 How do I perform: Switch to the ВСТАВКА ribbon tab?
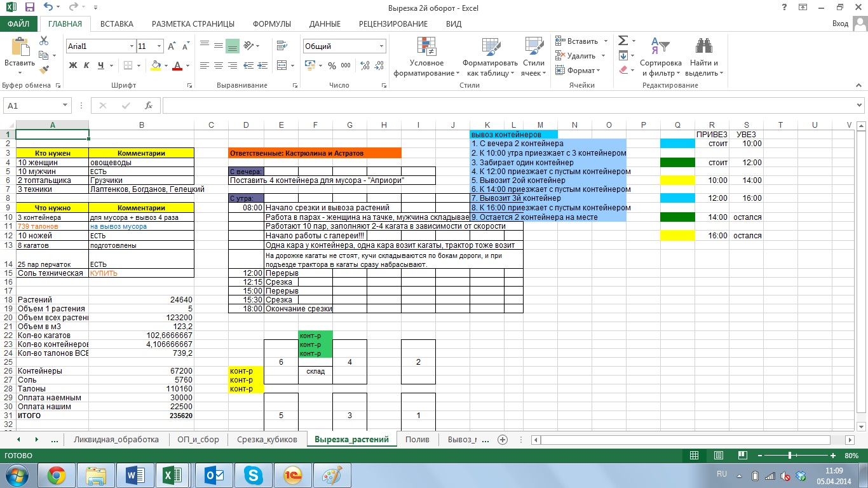(x=117, y=24)
